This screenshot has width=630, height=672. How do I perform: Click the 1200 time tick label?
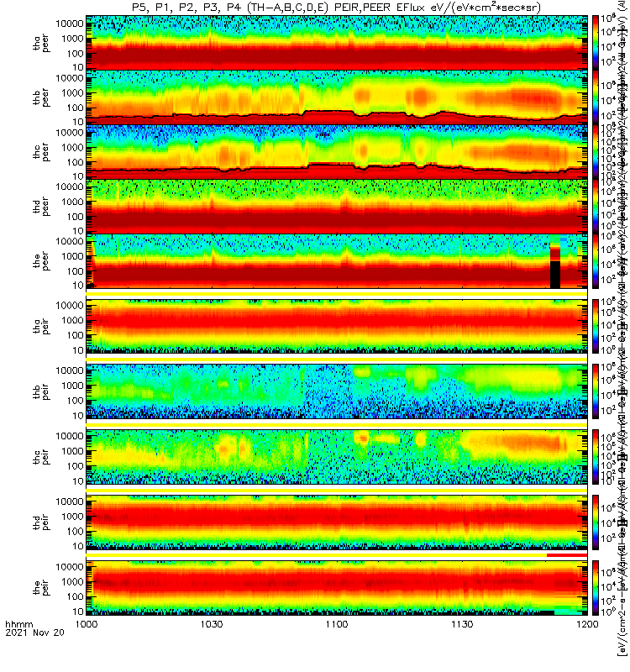coord(587,624)
